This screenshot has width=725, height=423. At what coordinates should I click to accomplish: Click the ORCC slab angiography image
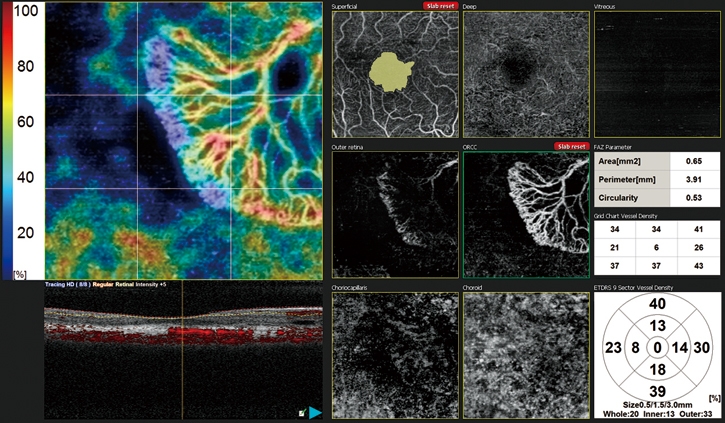tap(523, 216)
